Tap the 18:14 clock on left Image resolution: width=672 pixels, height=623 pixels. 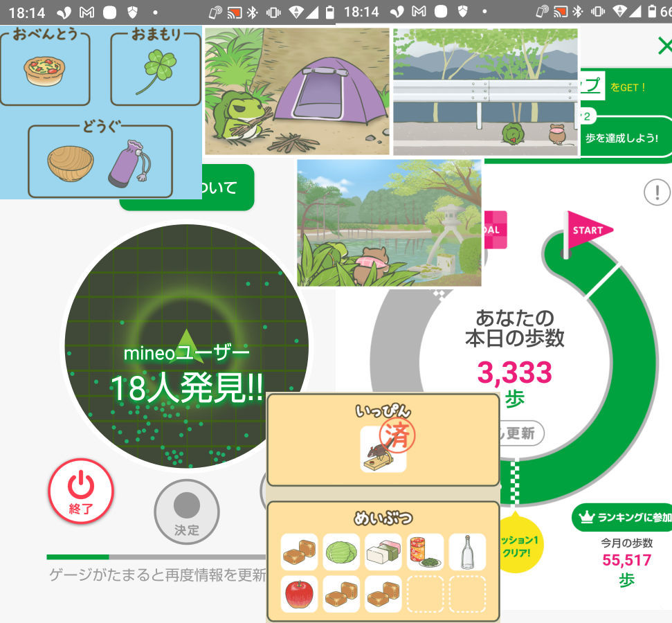[26, 13]
